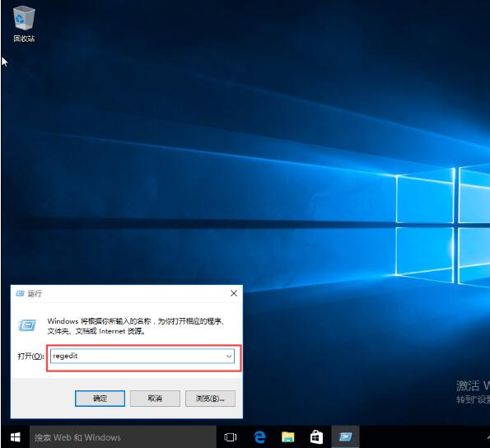The height and width of the screenshot is (448, 490).
Task: Click the Windows description text in Run dialog
Action: coord(136,326)
